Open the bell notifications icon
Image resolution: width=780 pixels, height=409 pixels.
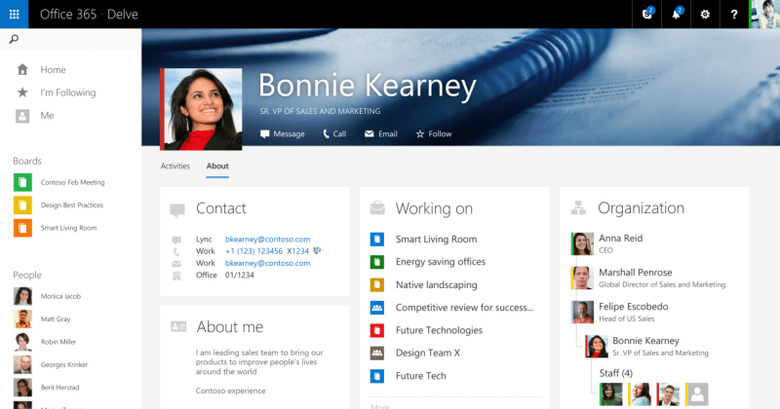click(676, 14)
